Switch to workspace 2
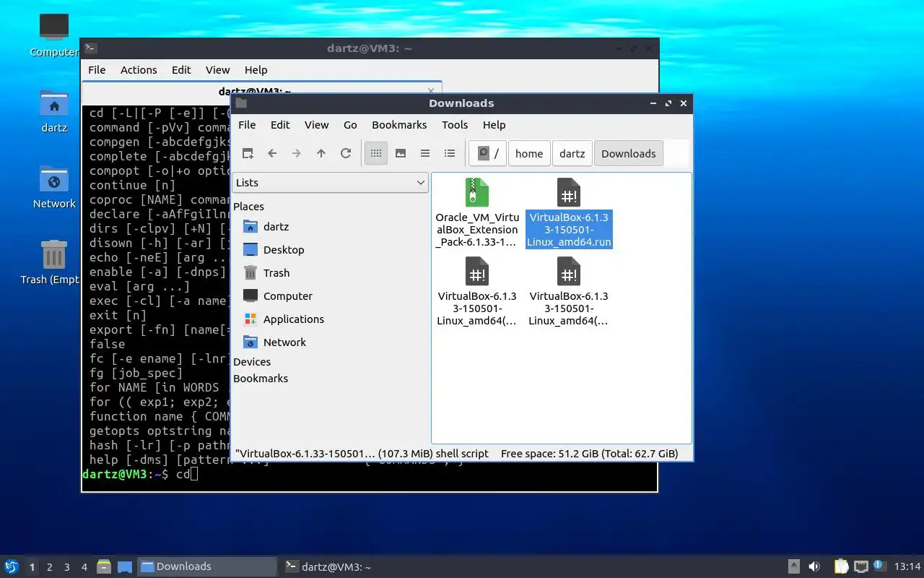The image size is (924, 578). (49, 567)
